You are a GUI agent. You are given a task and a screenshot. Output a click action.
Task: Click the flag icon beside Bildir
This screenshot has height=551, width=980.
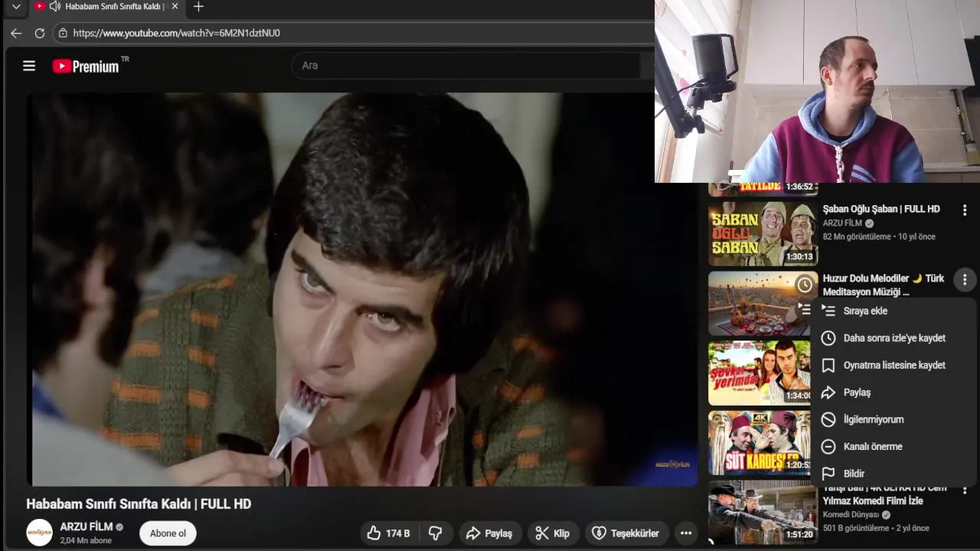828,474
